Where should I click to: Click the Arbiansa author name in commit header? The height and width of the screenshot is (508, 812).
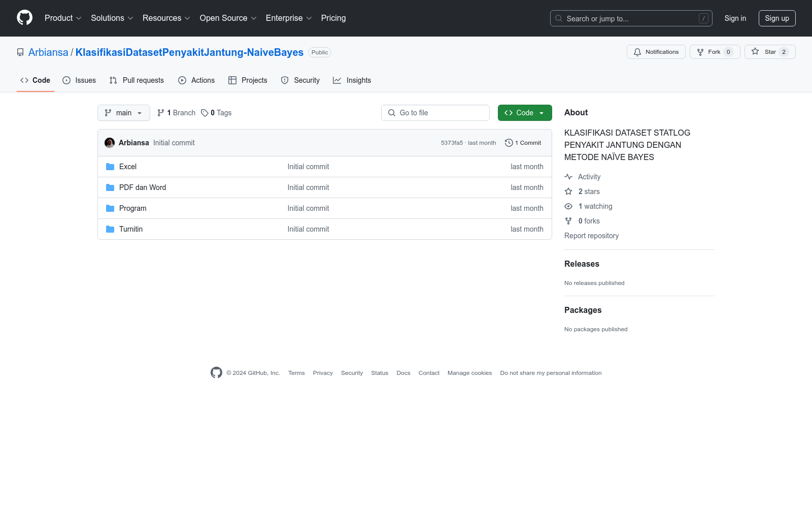[134, 143]
